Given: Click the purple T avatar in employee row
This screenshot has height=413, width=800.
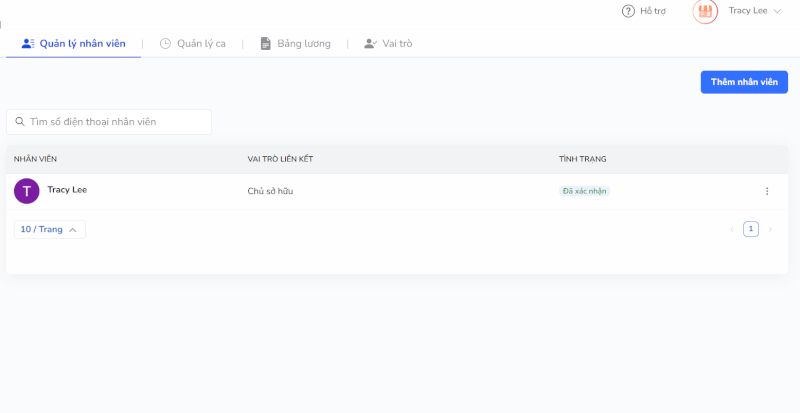Looking at the screenshot, I should pyautogui.click(x=27, y=191).
